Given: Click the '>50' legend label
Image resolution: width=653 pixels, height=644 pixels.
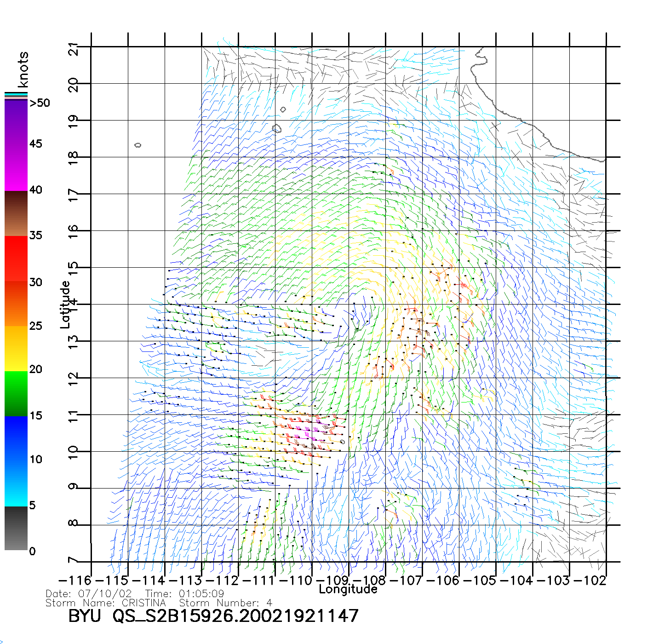Looking at the screenshot, I should point(40,103).
